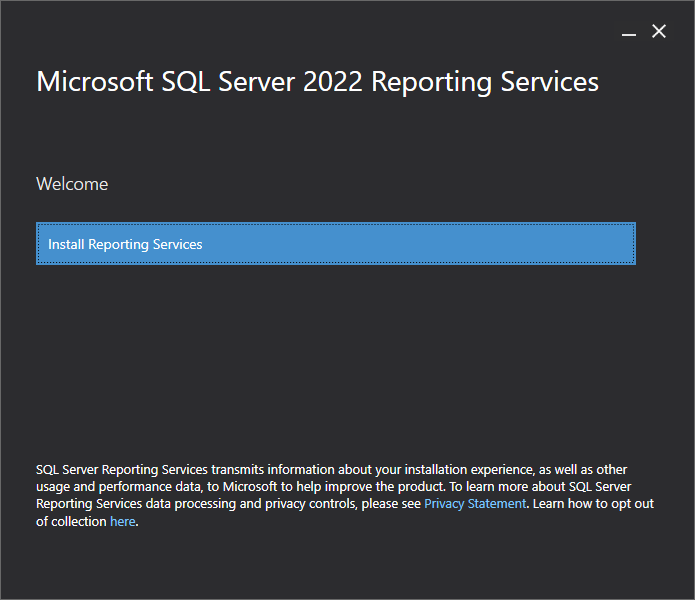
Task: Click "Reporting Services" in the large title
Action: tap(485, 82)
